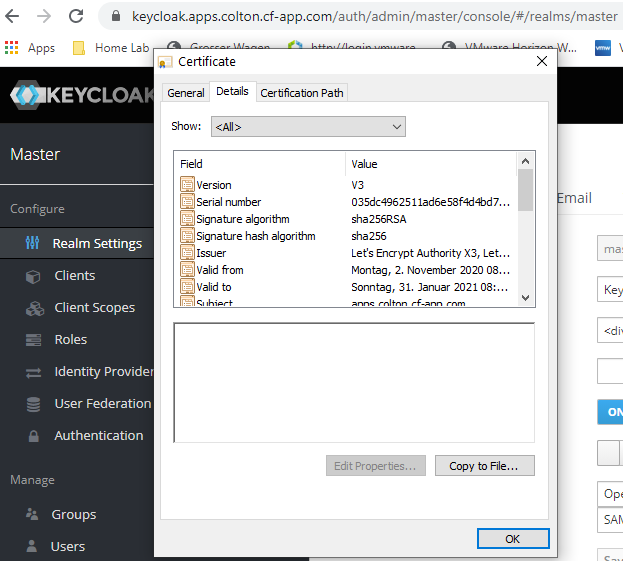This screenshot has height=561, width=623.
Task: Switch to the Certification Path tab
Action: pos(302,93)
